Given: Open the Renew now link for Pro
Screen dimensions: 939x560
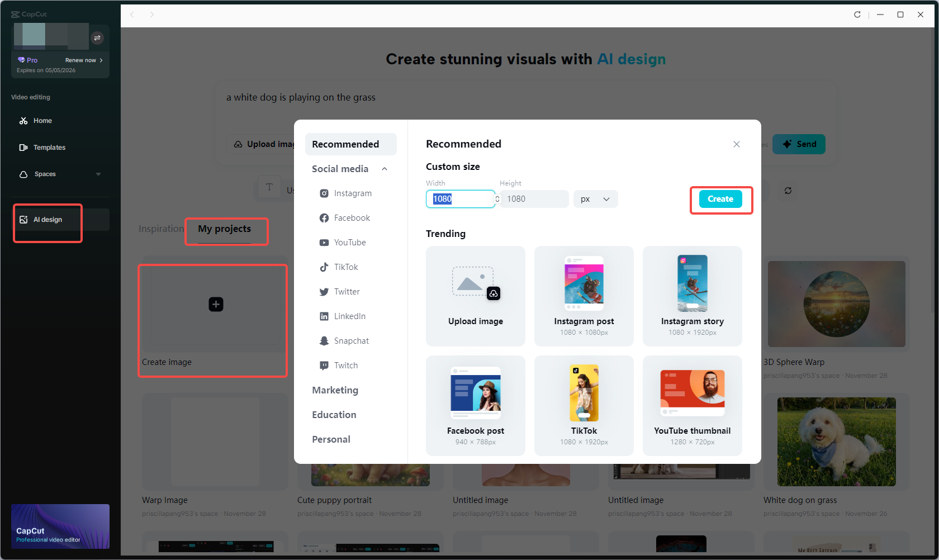Looking at the screenshot, I should point(82,60).
